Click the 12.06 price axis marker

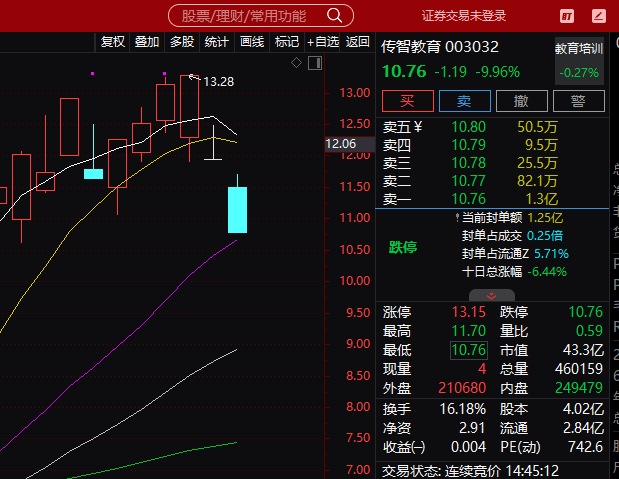(x=349, y=144)
